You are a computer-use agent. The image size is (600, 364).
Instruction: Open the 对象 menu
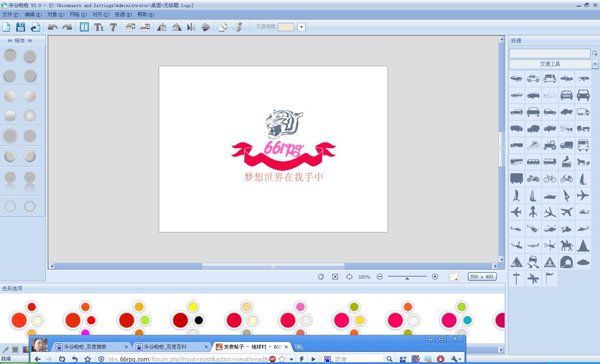coord(55,15)
